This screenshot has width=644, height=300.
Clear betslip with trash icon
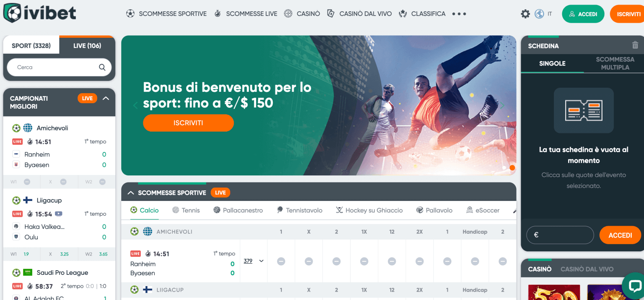pos(635,45)
